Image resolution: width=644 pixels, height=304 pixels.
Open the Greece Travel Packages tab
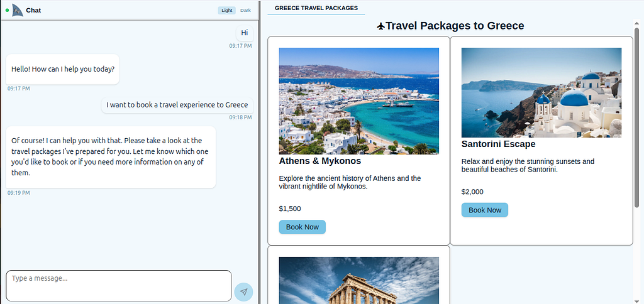[x=316, y=8]
